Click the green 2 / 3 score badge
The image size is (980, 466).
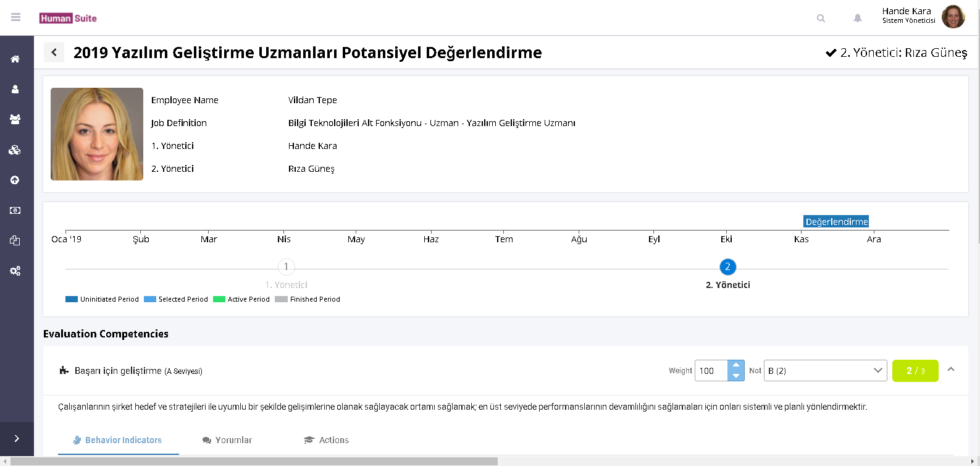click(x=915, y=371)
